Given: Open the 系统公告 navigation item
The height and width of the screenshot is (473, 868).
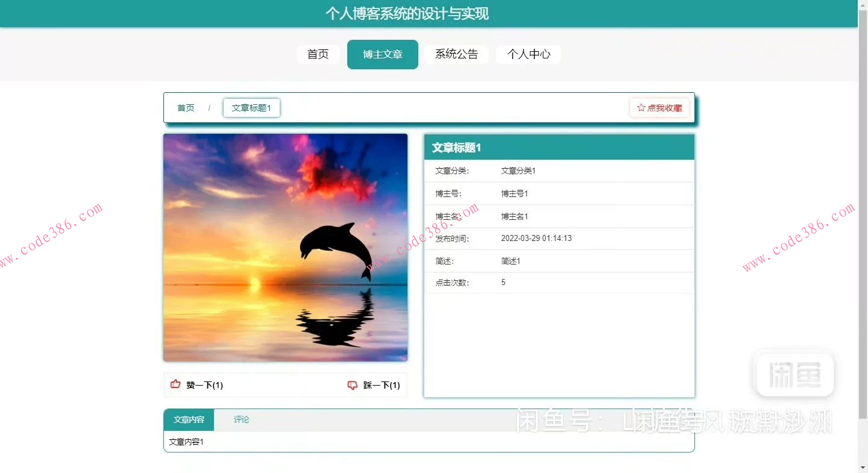Looking at the screenshot, I should 456,54.
